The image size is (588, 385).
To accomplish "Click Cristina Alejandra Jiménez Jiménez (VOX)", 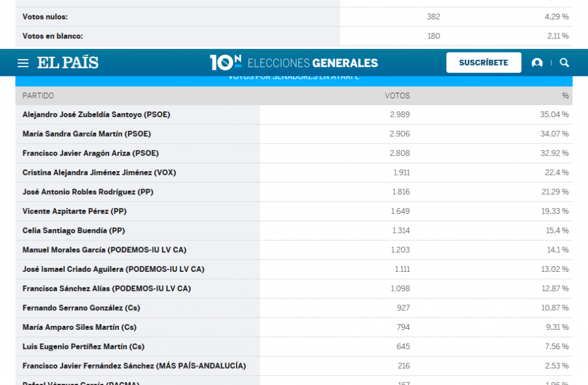I will coord(95,172).
